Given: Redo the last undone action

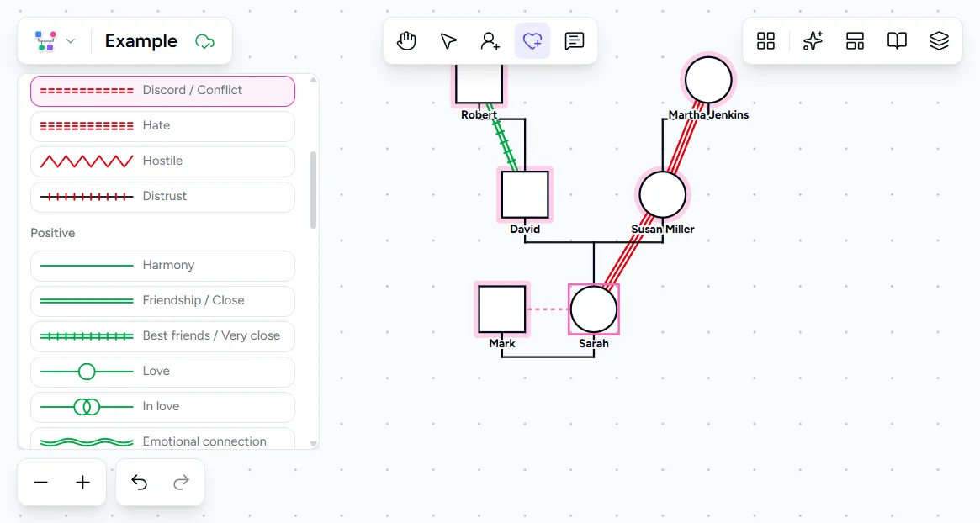Looking at the screenshot, I should pos(181,483).
